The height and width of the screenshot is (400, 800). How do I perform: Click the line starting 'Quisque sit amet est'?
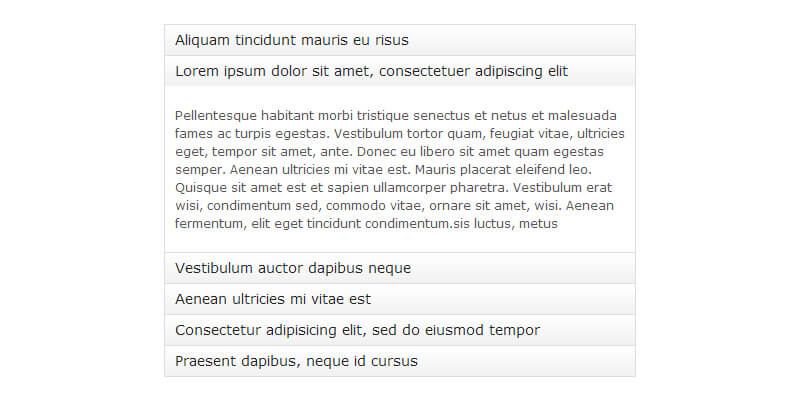[393, 187]
